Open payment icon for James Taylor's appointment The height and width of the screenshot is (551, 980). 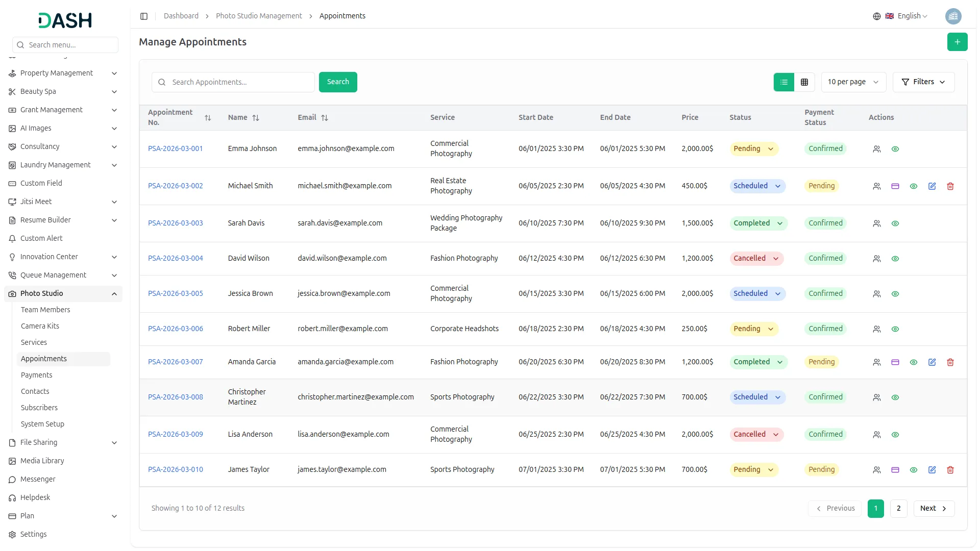895,470
